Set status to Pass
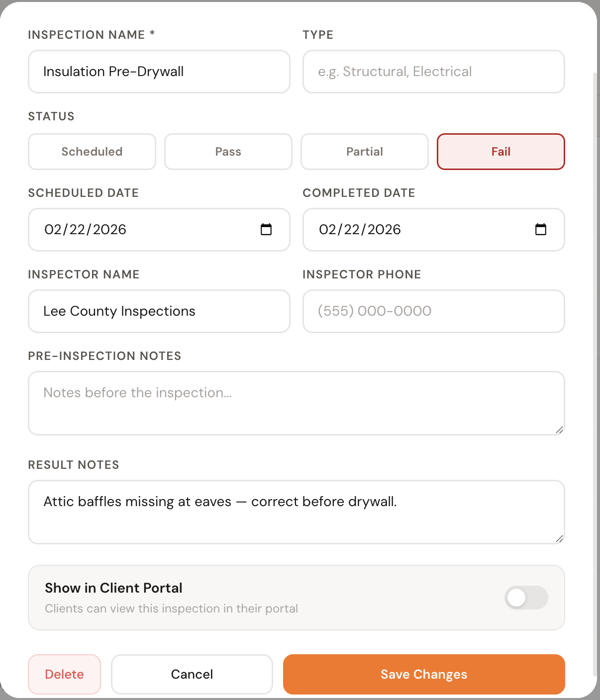Image resolution: width=600 pixels, height=700 pixels. [x=228, y=152]
